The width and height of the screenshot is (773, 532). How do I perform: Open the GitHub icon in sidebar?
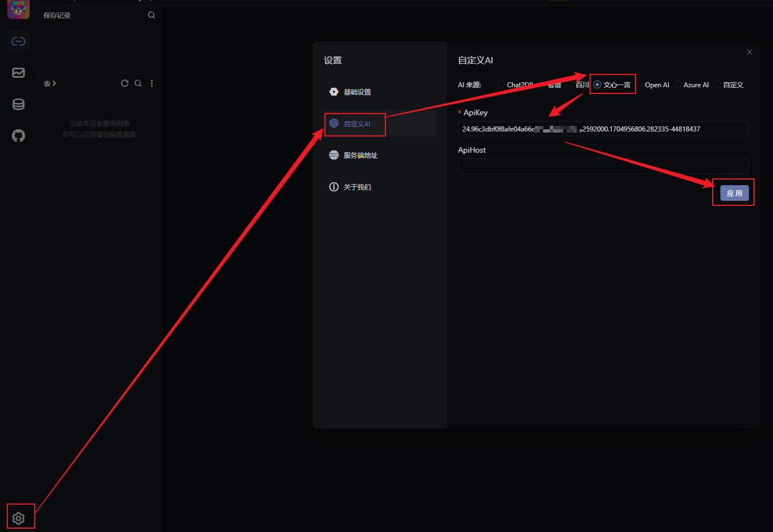coord(18,135)
